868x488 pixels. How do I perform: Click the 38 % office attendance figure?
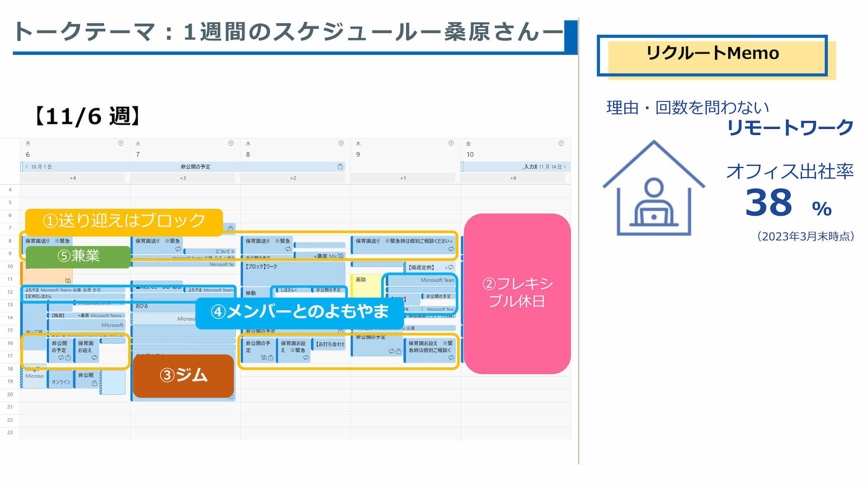pyautogui.click(x=788, y=203)
